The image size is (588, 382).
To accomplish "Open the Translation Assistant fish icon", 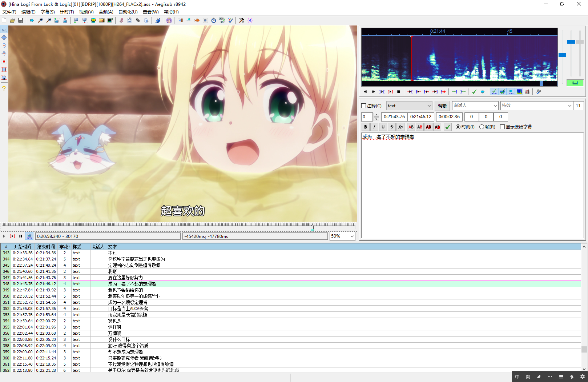I will pyautogui.click(x=197, y=20).
